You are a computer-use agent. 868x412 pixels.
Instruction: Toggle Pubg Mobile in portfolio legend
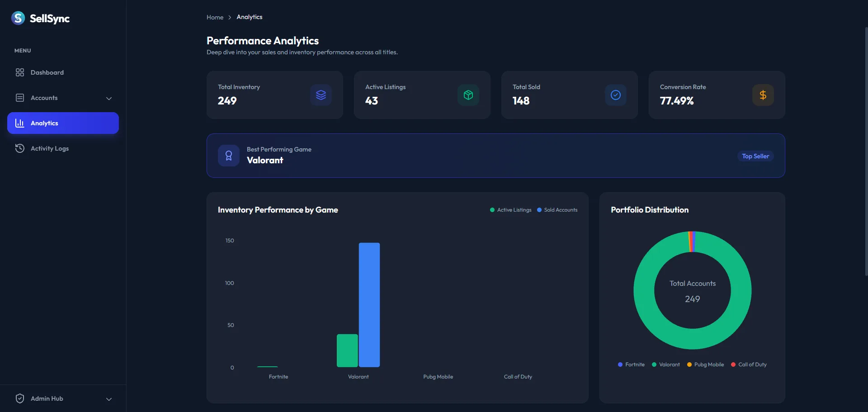[705, 365]
